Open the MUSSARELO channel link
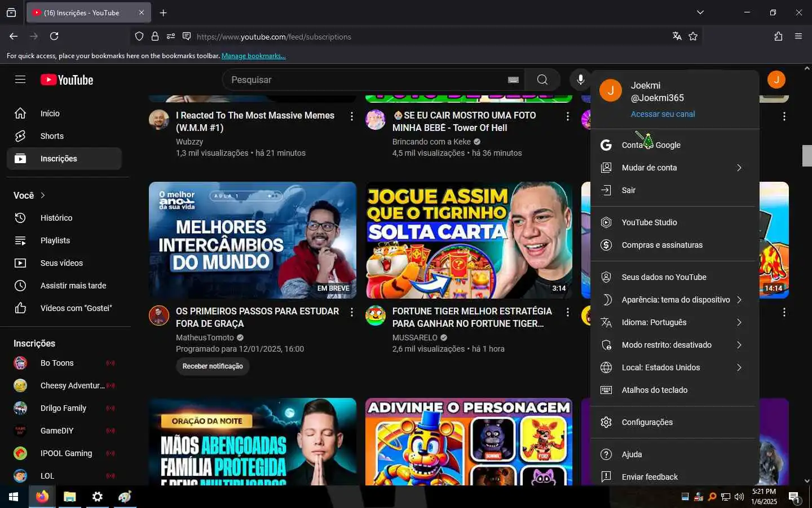812x508 pixels. point(415,338)
